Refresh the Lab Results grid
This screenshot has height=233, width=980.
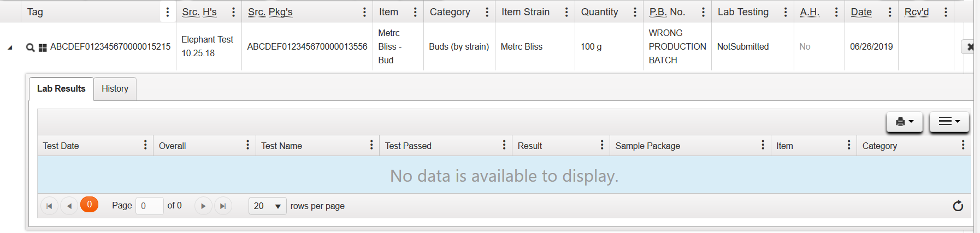(x=958, y=206)
